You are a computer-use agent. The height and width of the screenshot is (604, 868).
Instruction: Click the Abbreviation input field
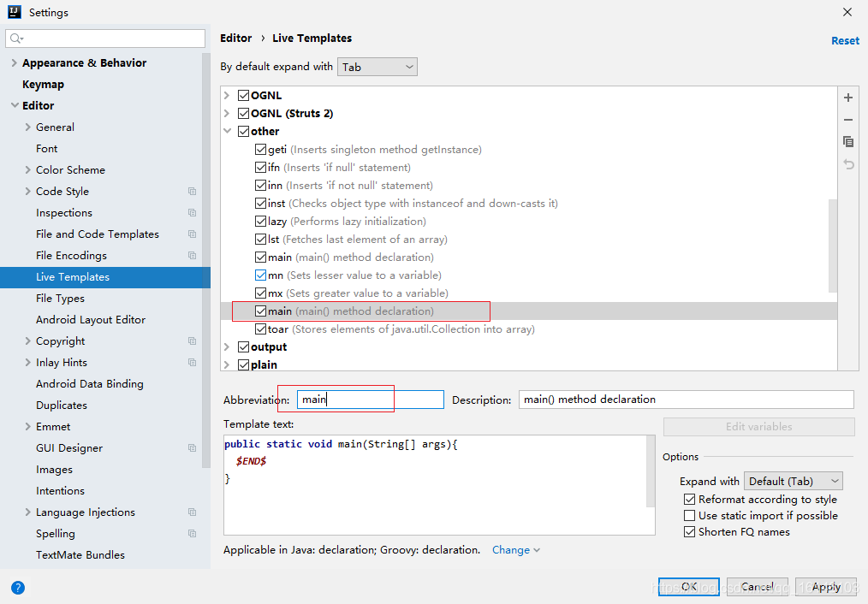click(x=371, y=400)
